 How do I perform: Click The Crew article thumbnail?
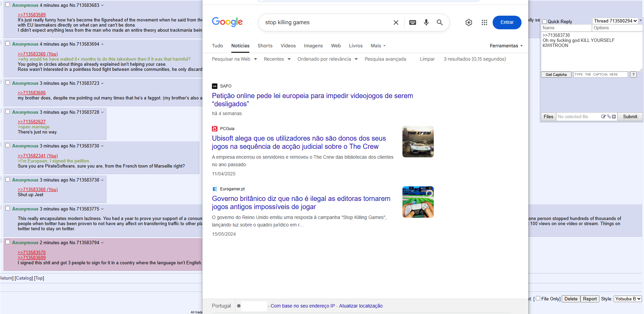pos(418,142)
